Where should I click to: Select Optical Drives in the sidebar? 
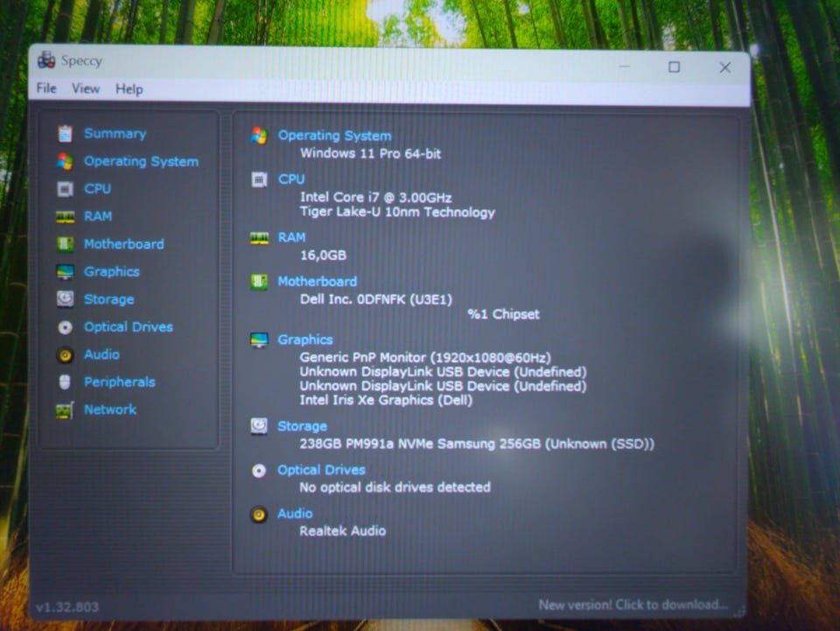point(129,326)
